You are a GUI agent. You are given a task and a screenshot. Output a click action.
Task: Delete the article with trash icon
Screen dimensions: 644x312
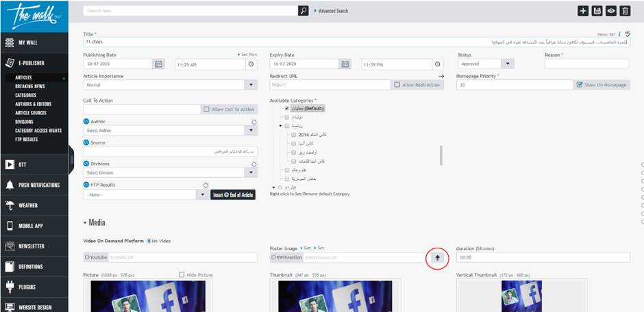625,11
